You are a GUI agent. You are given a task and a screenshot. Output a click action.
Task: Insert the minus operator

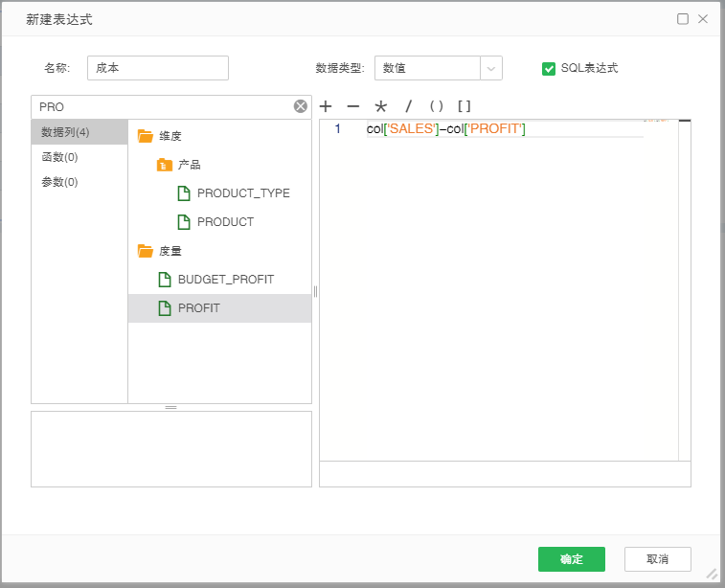[x=352, y=106]
